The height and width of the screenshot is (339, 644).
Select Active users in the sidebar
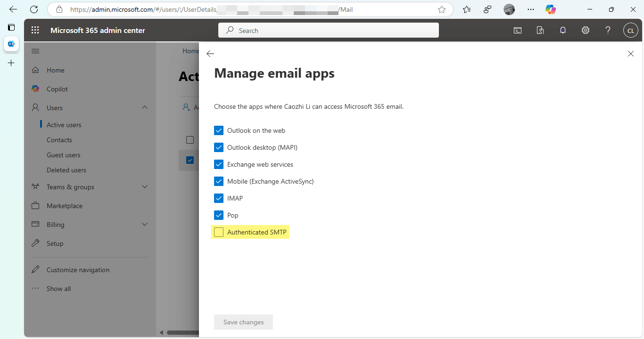[x=64, y=124]
